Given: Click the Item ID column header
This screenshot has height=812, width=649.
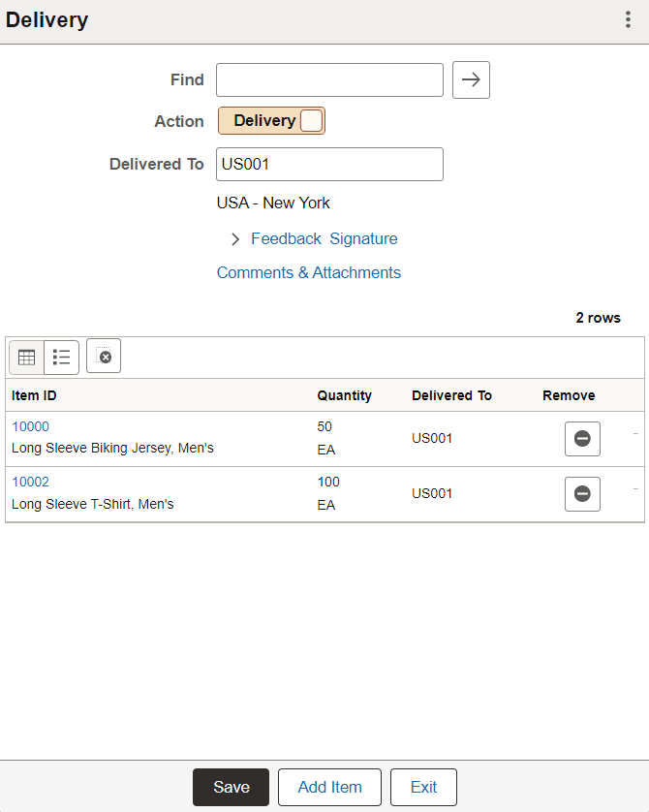Looking at the screenshot, I should tap(33, 395).
